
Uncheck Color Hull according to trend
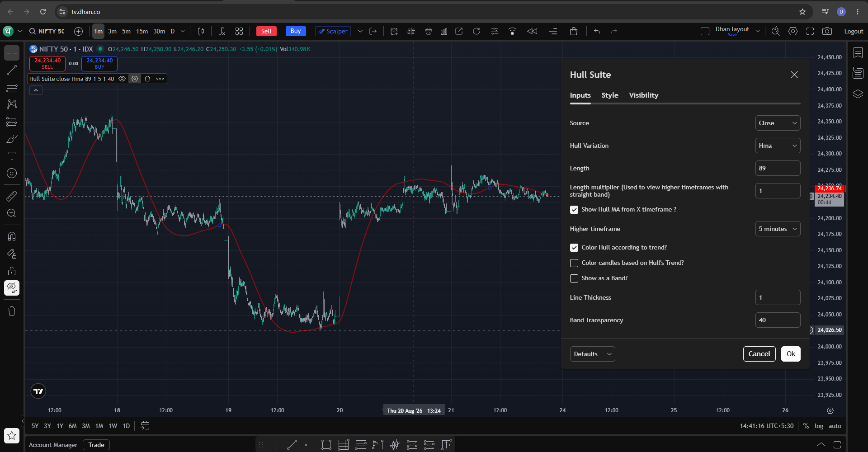tap(574, 248)
